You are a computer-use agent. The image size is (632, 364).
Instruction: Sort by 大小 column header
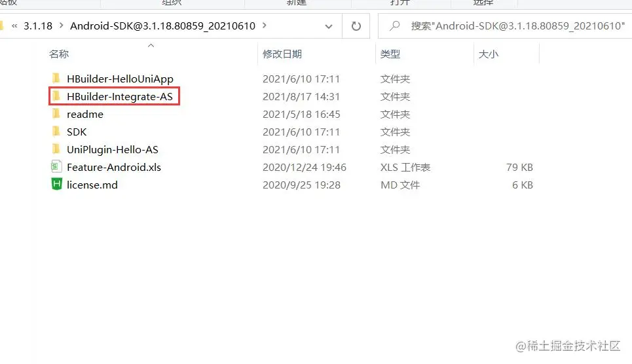488,54
